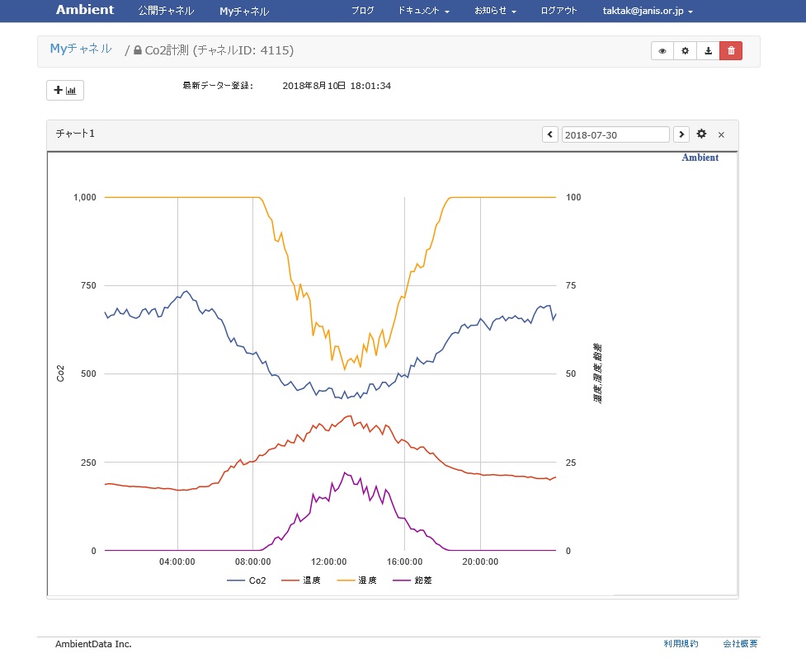Click the 1,000 left axis value
806x672 pixels.
click(x=85, y=197)
